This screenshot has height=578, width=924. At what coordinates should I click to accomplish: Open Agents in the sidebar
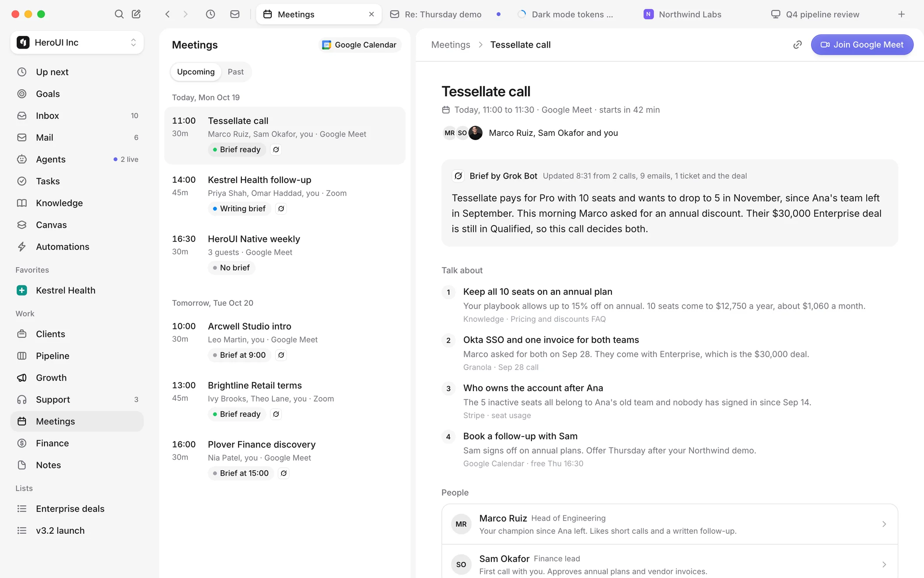click(x=77, y=159)
